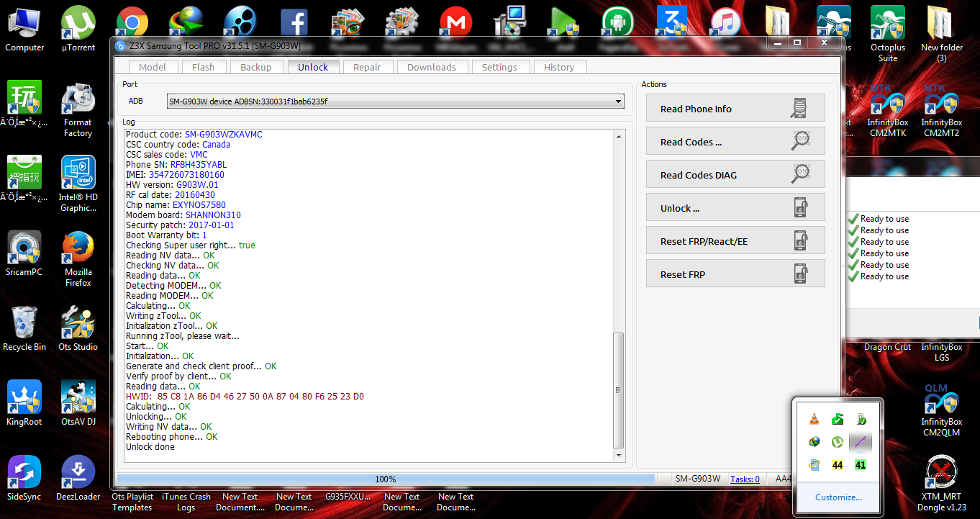
Task: Select the Recycle Bin icon
Action: coord(24,328)
